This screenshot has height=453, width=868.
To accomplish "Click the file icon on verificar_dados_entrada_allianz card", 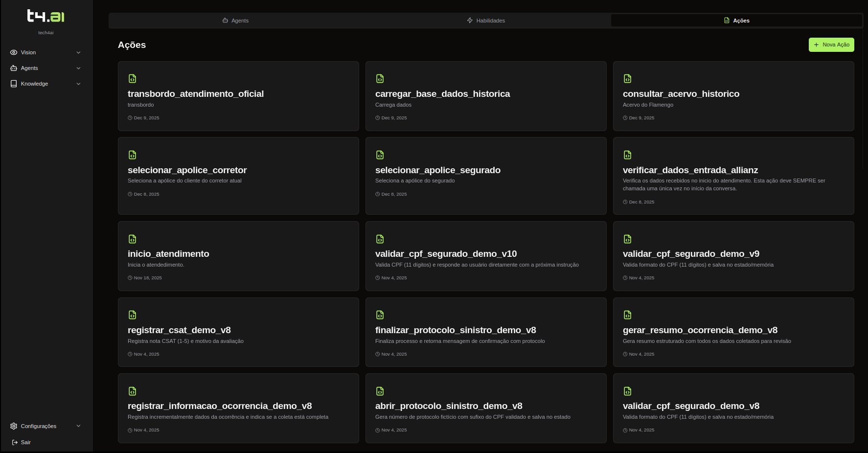I will (x=627, y=155).
